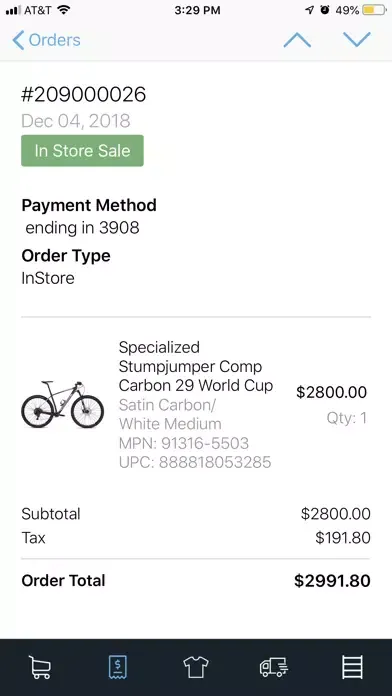
Task: Tap the item price $2800.00
Action: coord(332,392)
